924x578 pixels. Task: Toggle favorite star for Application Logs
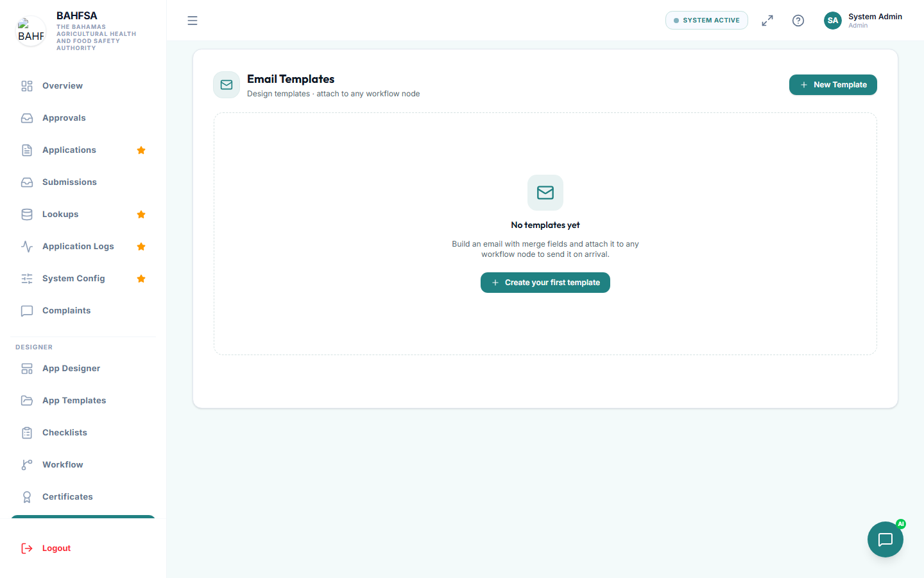click(x=141, y=247)
